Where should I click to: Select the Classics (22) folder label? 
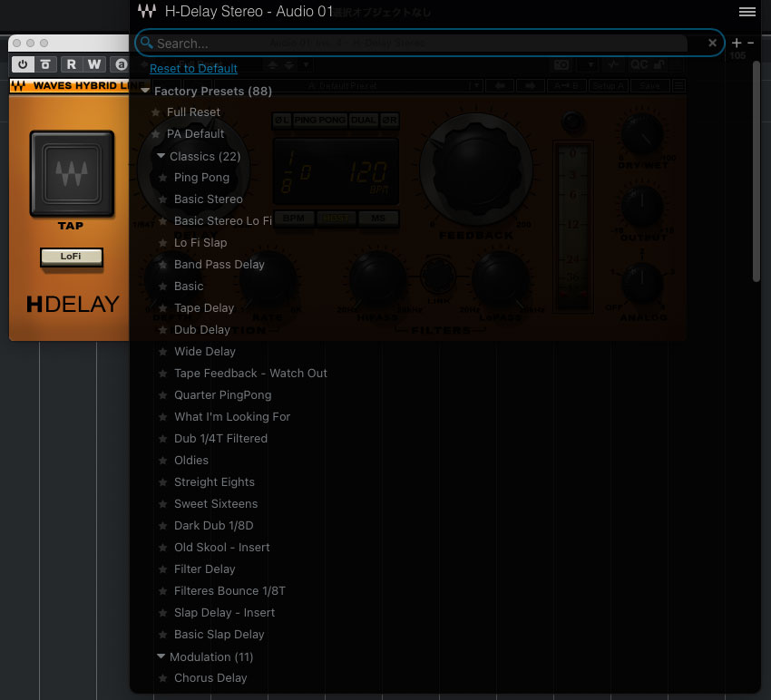pos(205,156)
